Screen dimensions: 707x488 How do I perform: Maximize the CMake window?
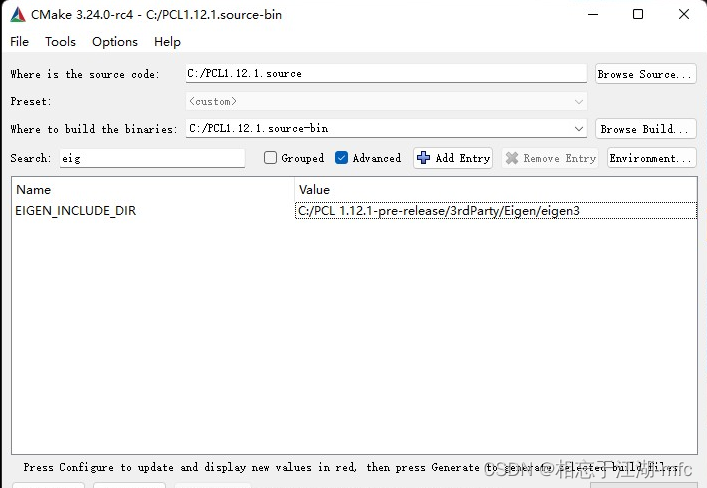(x=638, y=14)
